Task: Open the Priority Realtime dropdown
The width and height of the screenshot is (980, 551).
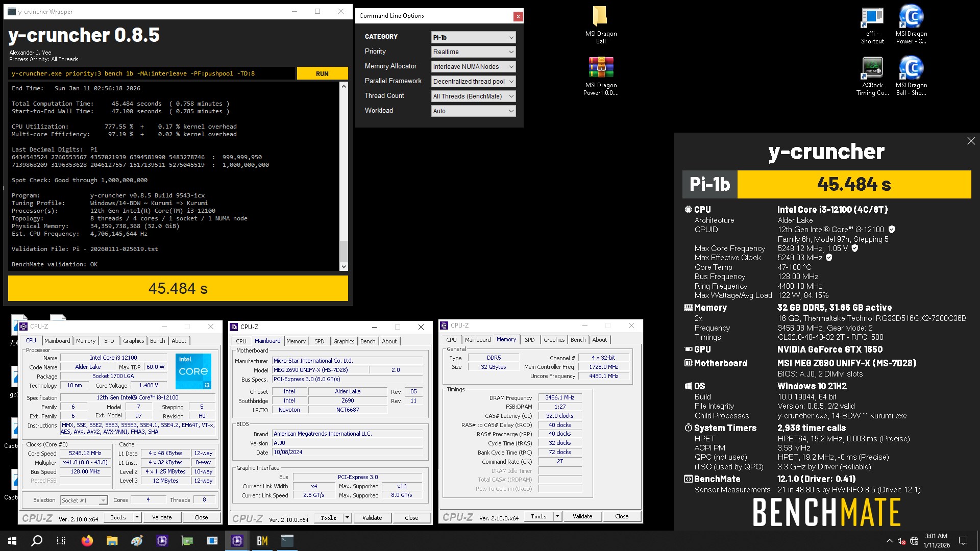Action: (473, 52)
